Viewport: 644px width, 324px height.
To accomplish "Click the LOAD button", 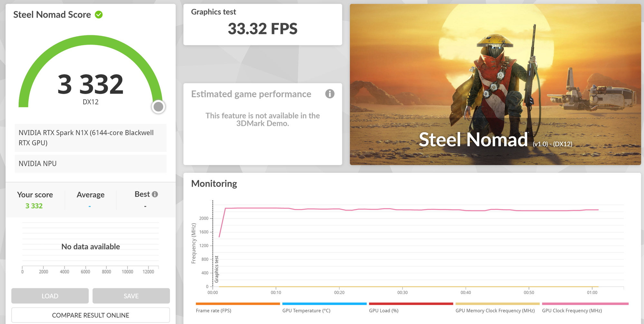I will (50, 296).
